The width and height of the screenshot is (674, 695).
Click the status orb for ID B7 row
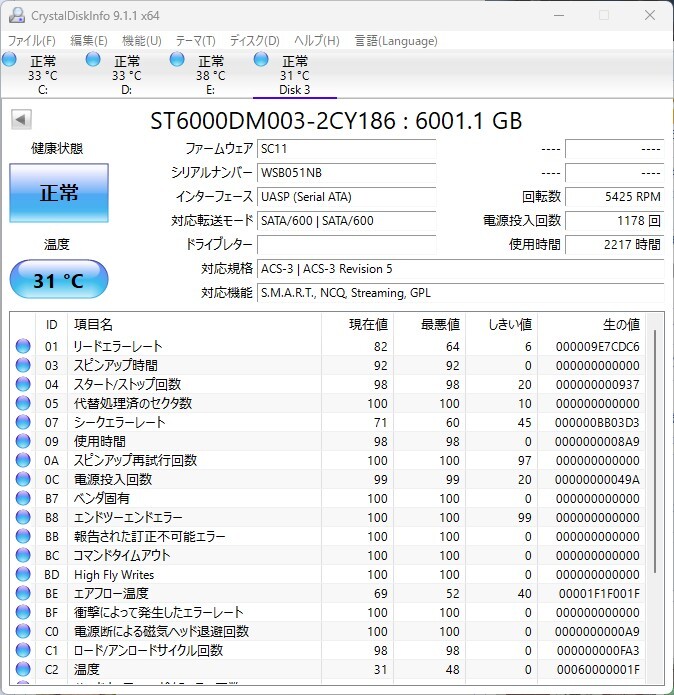click(x=23, y=499)
